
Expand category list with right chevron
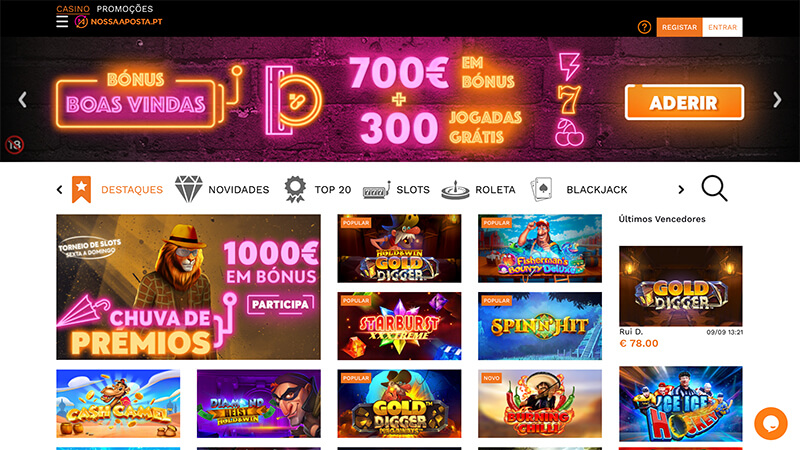[681, 190]
